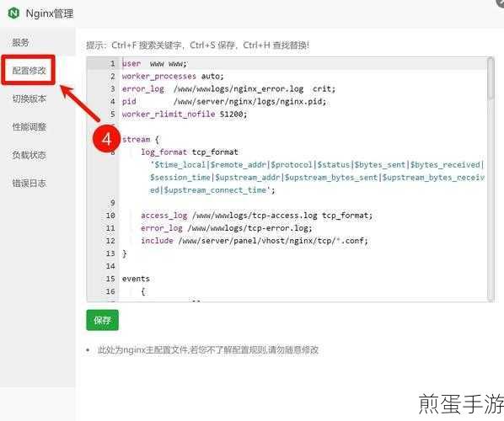Viewport: 504px width, 421px height.
Task: Click the error_log tcp-error.log line
Action: [x=226, y=228]
